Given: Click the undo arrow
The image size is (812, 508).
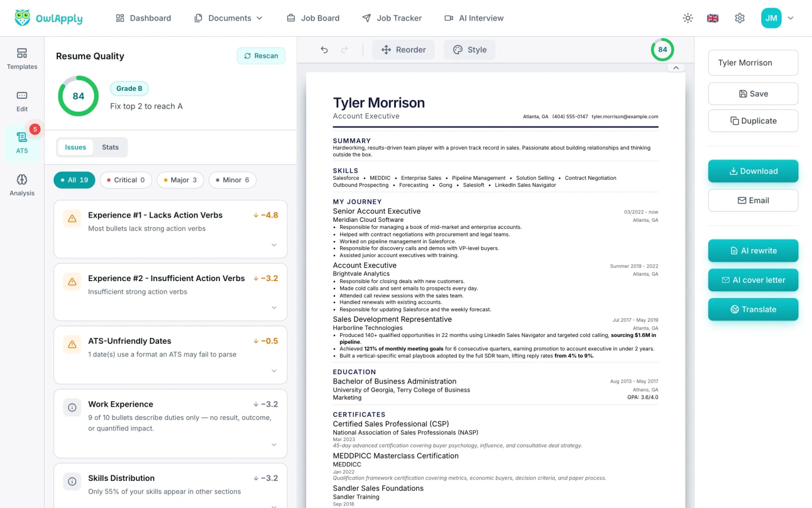Looking at the screenshot, I should pos(324,50).
